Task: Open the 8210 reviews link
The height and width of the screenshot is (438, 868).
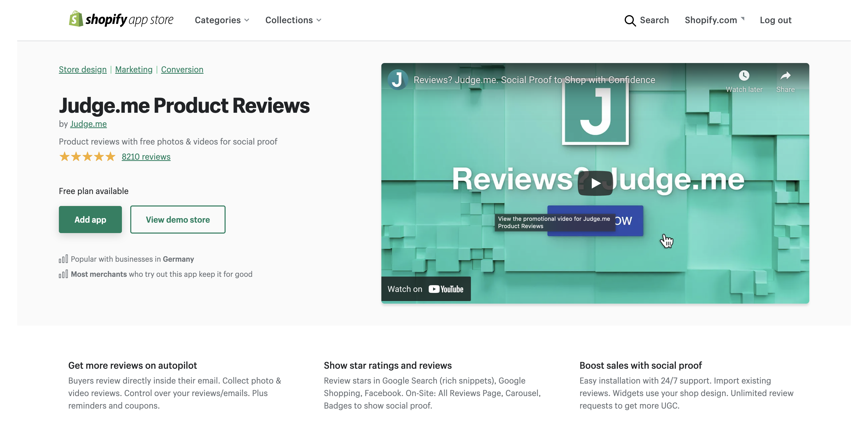Action: 146,157
